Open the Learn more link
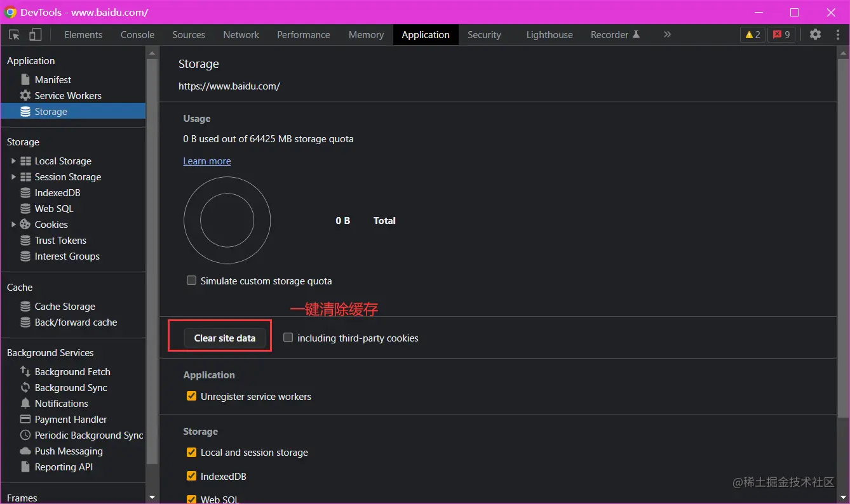This screenshot has width=850, height=504. (207, 161)
